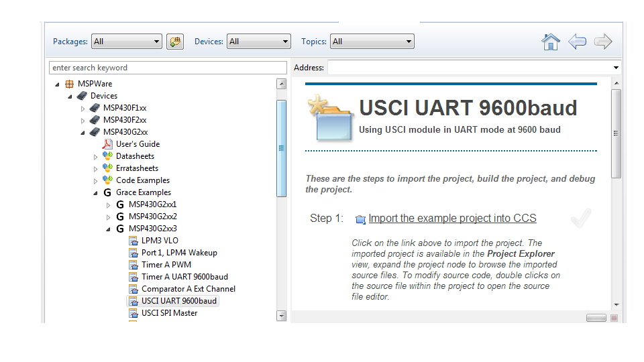
Task: Open the Topics dropdown
Action: coord(372,42)
